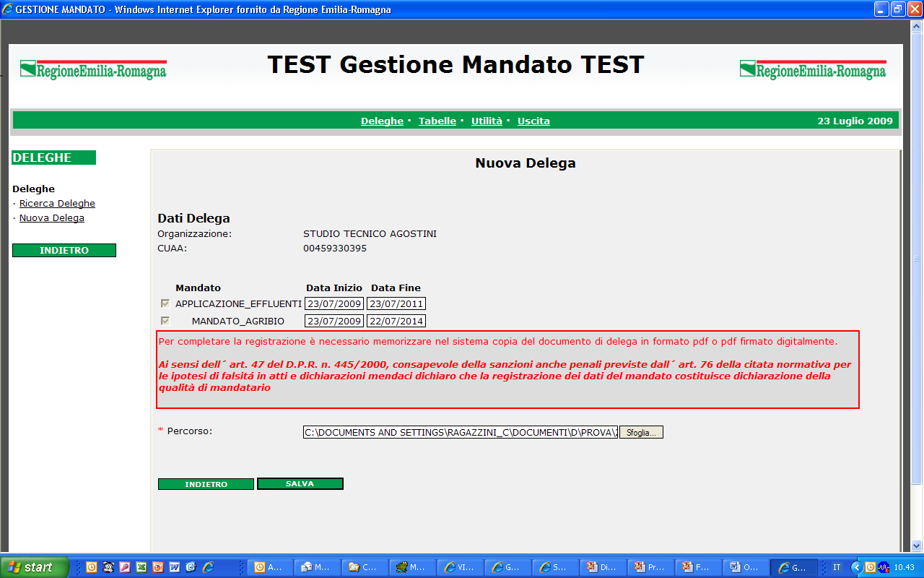The width and height of the screenshot is (924, 578).
Task: Open the Windows start menu
Action: pyautogui.click(x=35, y=567)
